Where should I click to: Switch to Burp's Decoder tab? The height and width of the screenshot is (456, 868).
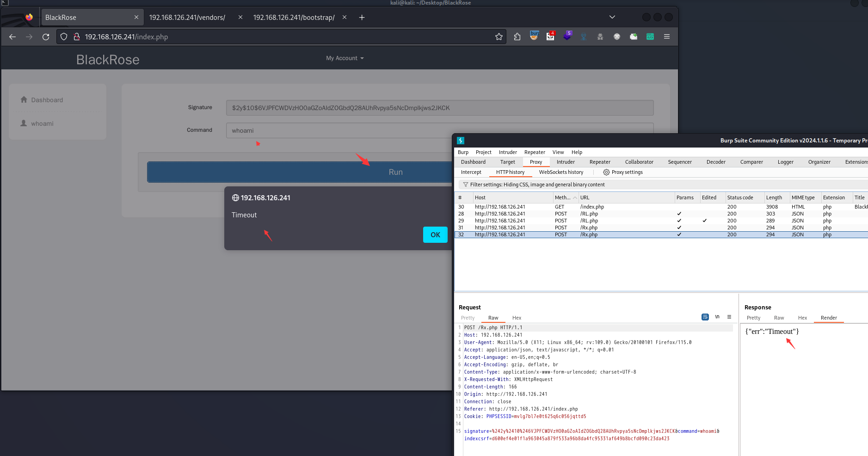click(716, 162)
